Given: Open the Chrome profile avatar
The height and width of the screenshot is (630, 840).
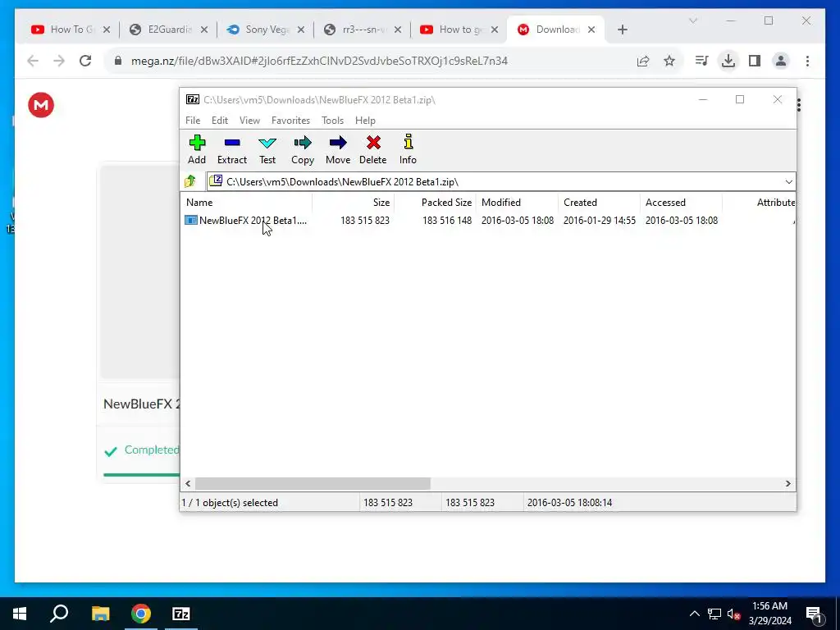Looking at the screenshot, I should coord(781,61).
